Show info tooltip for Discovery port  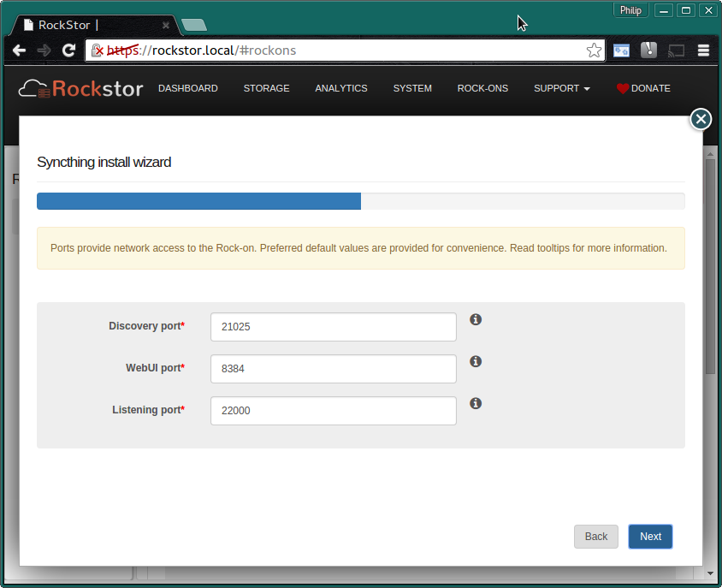tap(476, 319)
